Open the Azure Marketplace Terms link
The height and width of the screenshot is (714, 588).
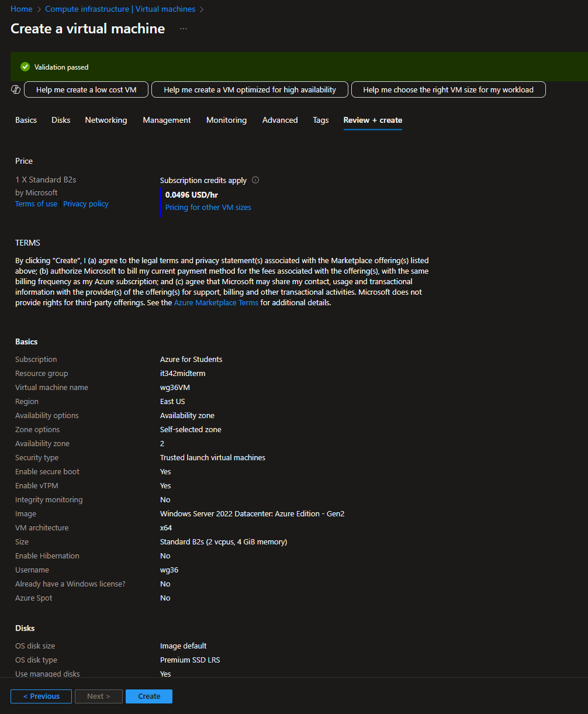pyautogui.click(x=216, y=303)
